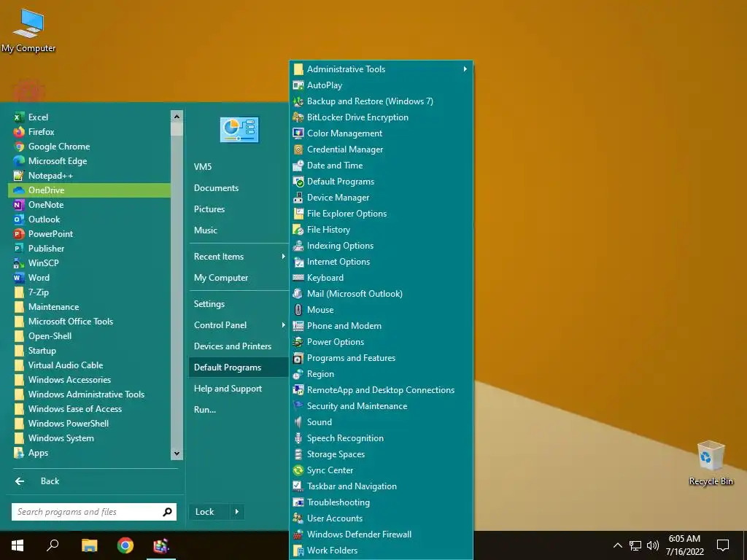Open the VM5 user folder
This screenshot has height=560, width=747.
(239, 167)
